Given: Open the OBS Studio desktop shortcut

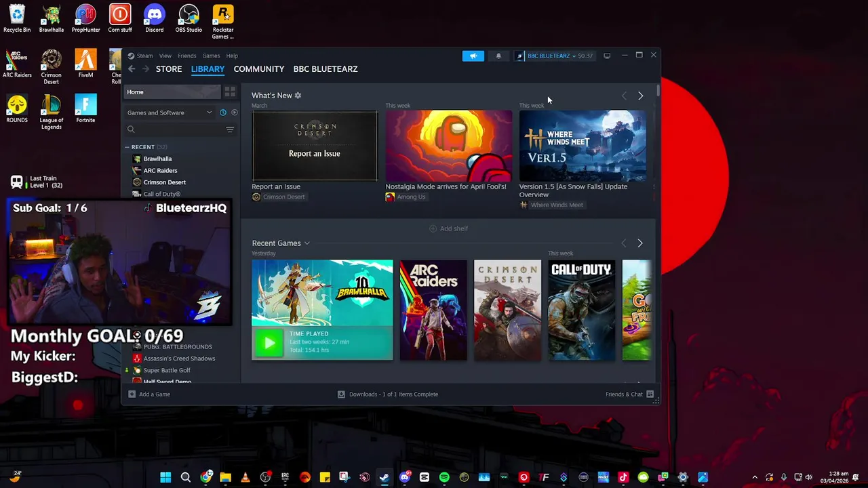Looking at the screenshot, I should click(x=189, y=19).
